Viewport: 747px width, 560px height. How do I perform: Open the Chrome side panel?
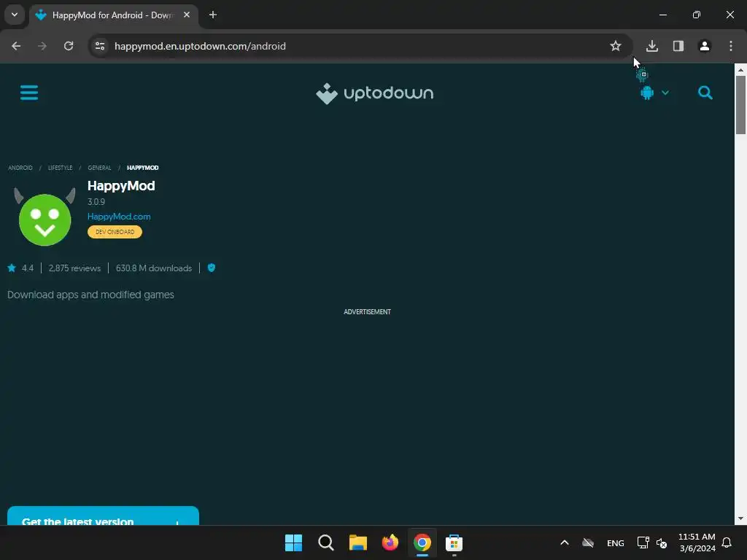678,46
